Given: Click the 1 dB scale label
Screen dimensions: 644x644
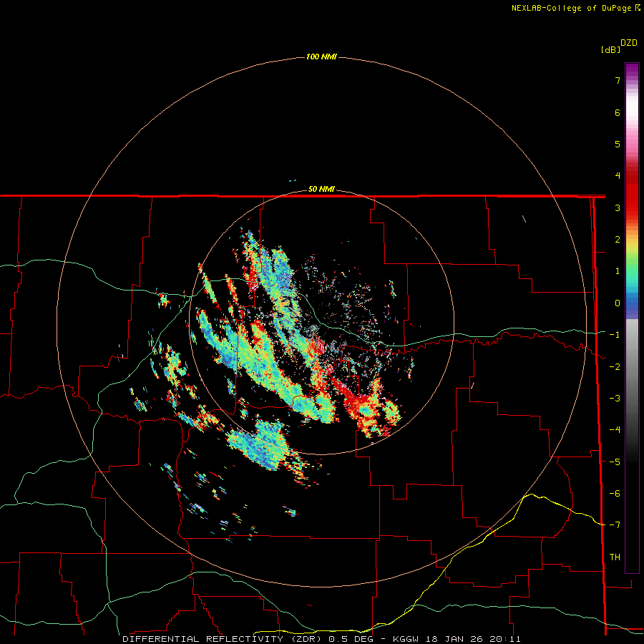Looking at the screenshot, I should tap(618, 271).
